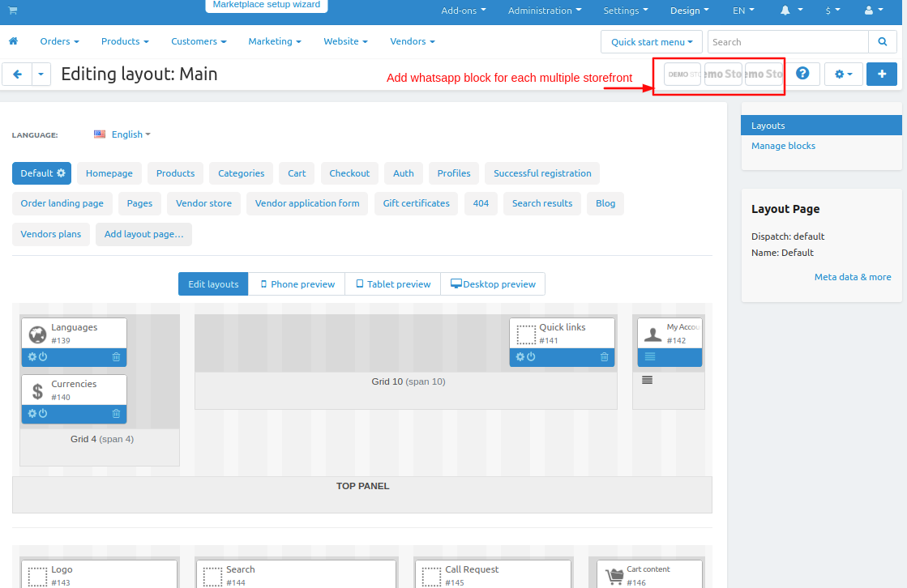Viewport: 907px width, 588px height.
Task: Click the home icon in navigation bar
Action: tap(13, 41)
